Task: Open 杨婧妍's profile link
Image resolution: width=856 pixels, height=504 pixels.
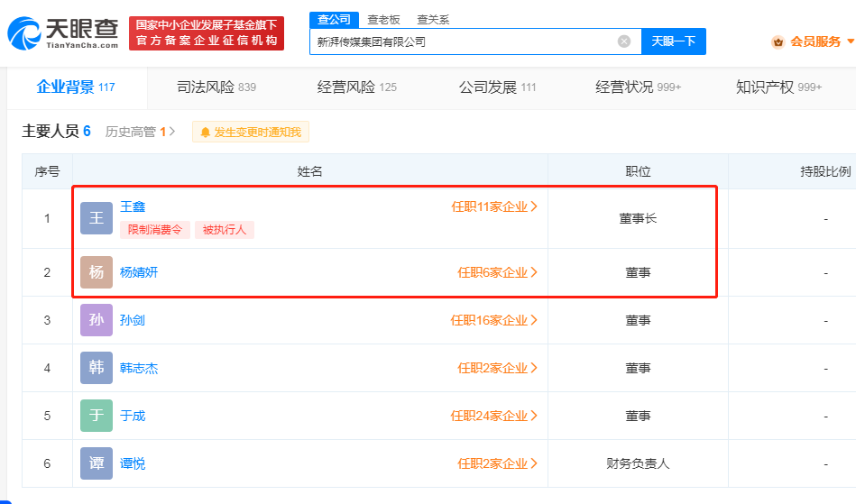Action: coord(139,272)
